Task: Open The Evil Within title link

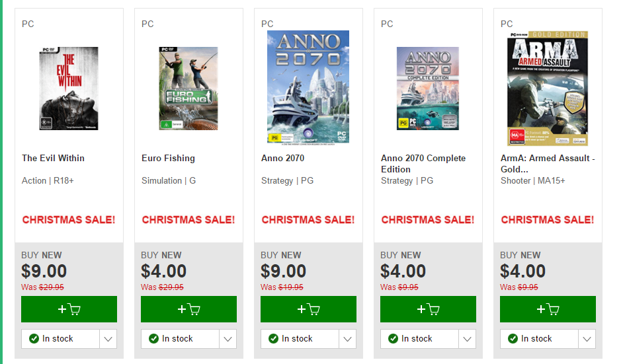Action: click(53, 158)
